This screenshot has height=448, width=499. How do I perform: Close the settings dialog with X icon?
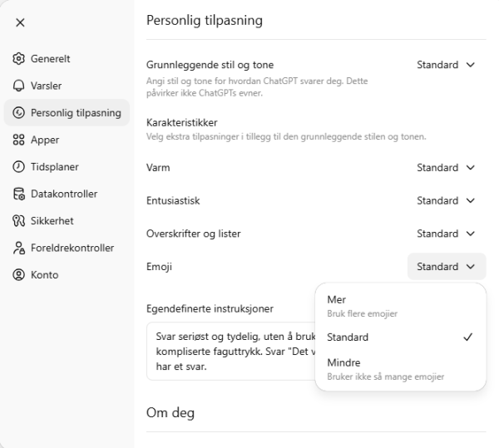pyautogui.click(x=20, y=22)
